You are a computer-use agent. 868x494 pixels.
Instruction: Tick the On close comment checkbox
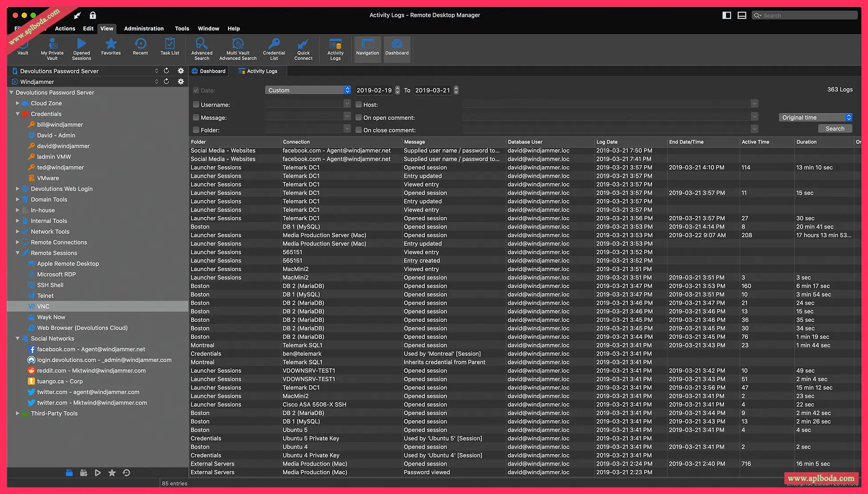pos(358,130)
